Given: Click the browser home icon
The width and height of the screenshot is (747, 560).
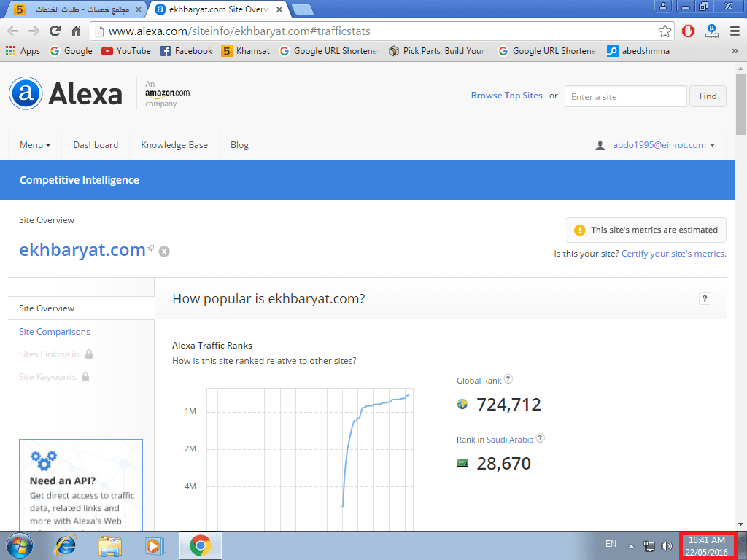Looking at the screenshot, I should (x=76, y=31).
